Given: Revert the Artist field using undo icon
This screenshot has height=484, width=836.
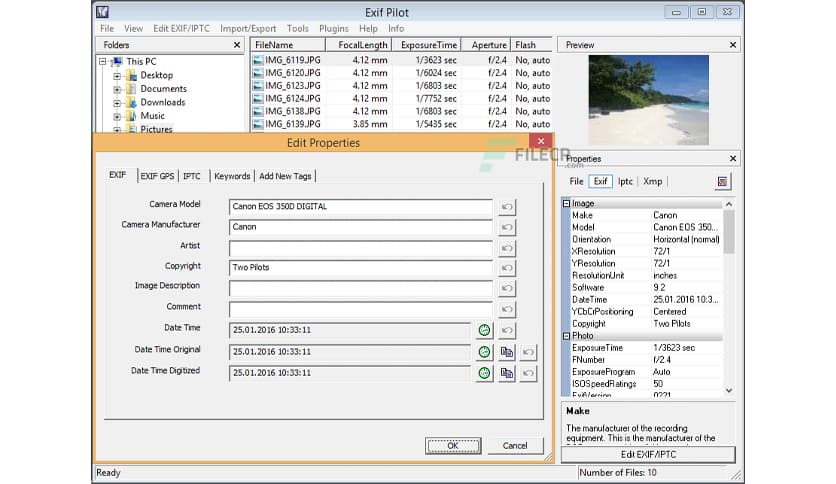Looking at the screenshot, I should click(507, 248).
